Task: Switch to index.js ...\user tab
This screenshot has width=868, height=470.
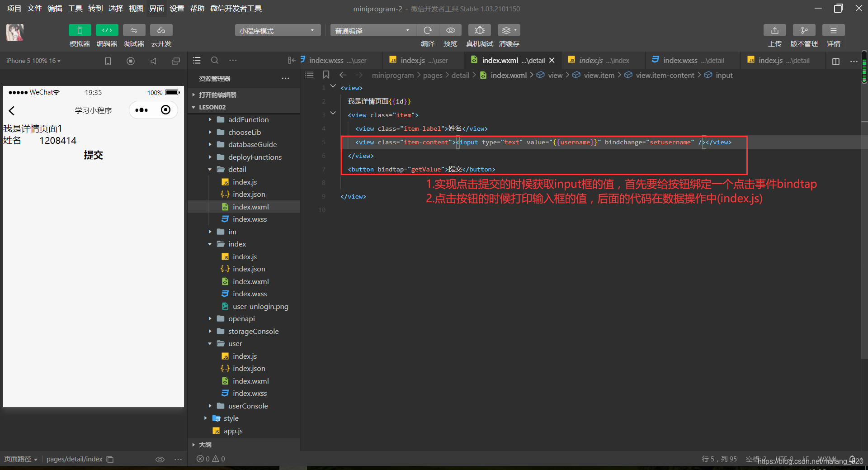Action: coord(424,60)
